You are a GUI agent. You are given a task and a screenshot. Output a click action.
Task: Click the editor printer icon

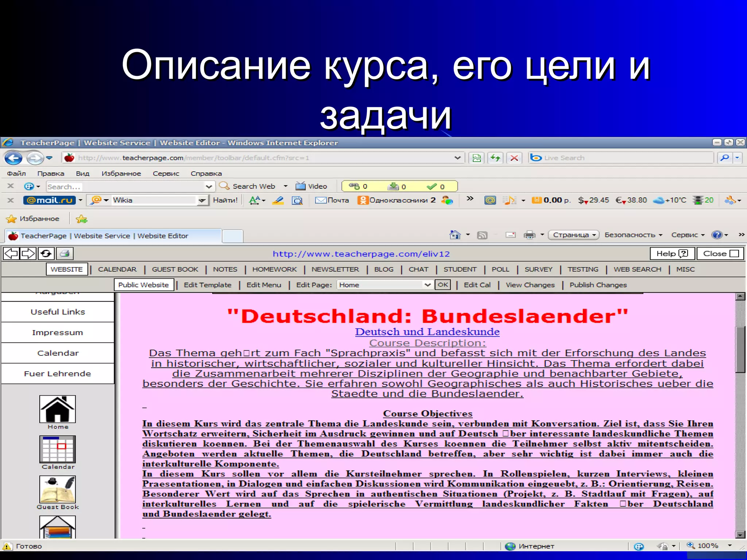[x=65, y=253]
